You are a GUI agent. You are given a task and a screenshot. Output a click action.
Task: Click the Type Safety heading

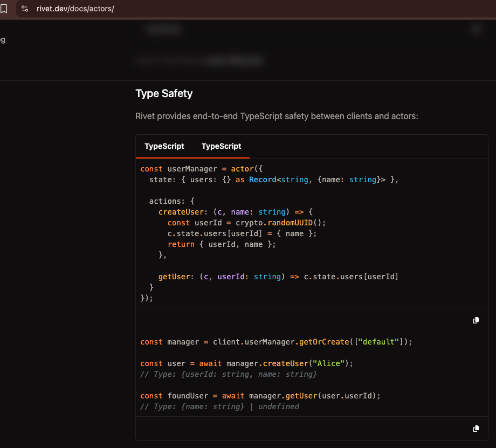164,93
